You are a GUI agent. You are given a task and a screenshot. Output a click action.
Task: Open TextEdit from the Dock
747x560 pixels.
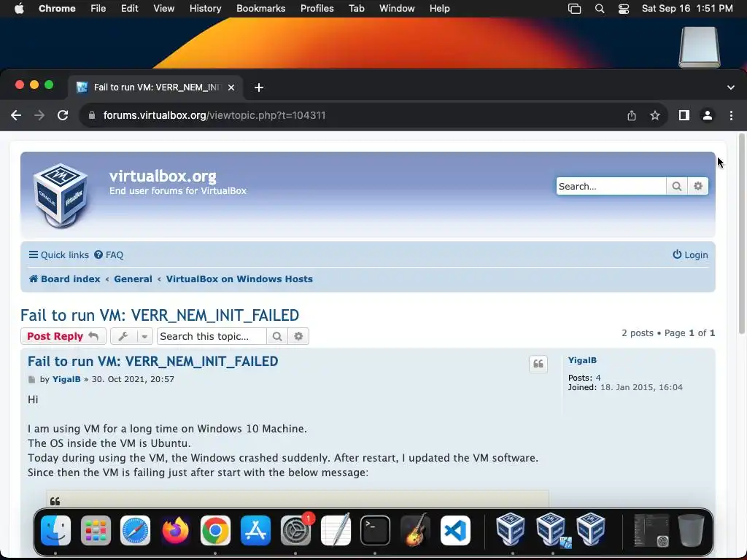point(336,531)
